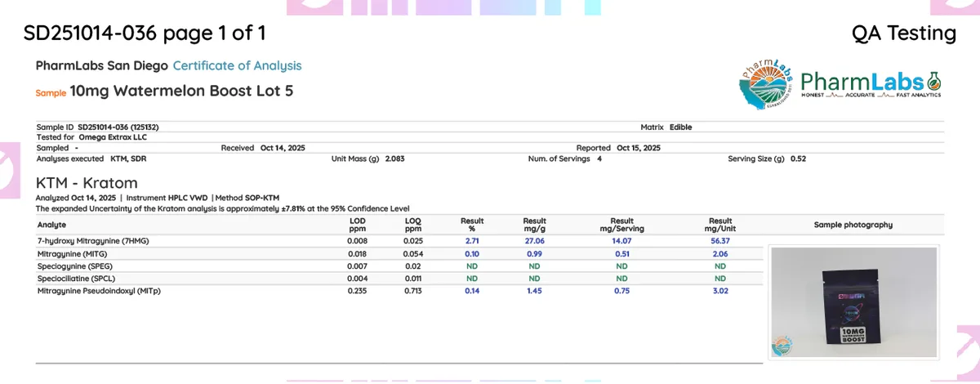Click 7HMG LOD value '0.008'
Viewport: 980px width, 384px height.
[x=357, y=241]
